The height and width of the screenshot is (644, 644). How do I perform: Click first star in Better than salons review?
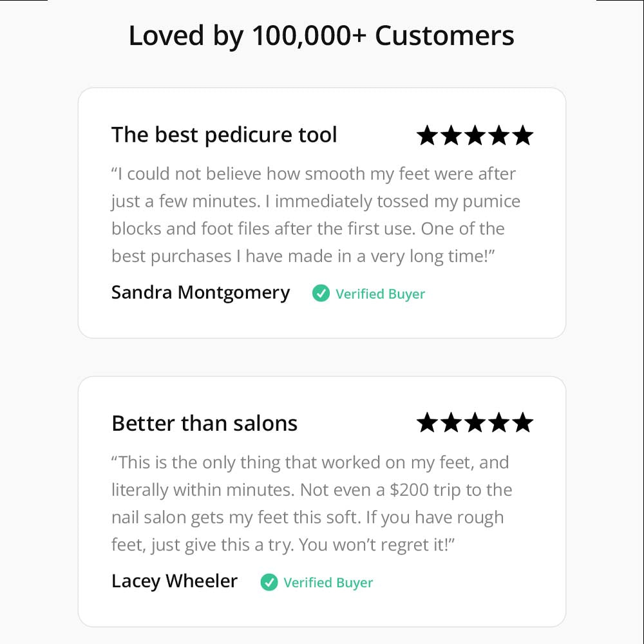[427, 422]
